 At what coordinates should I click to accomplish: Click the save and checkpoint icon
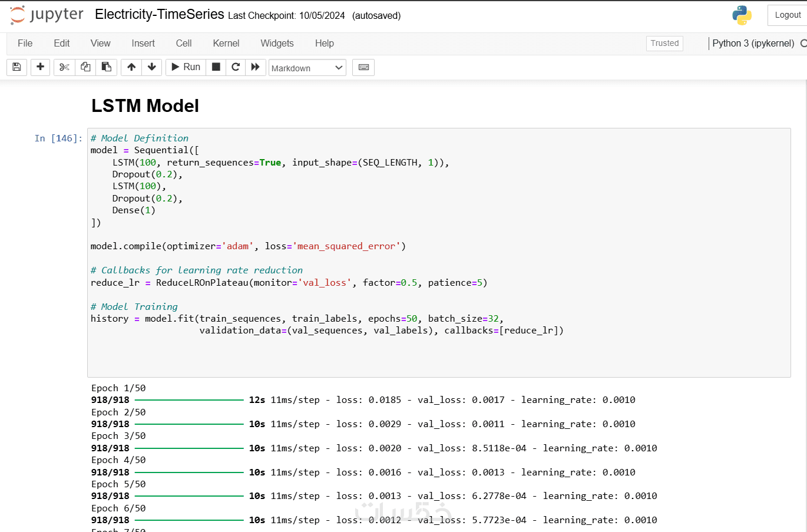16,67
